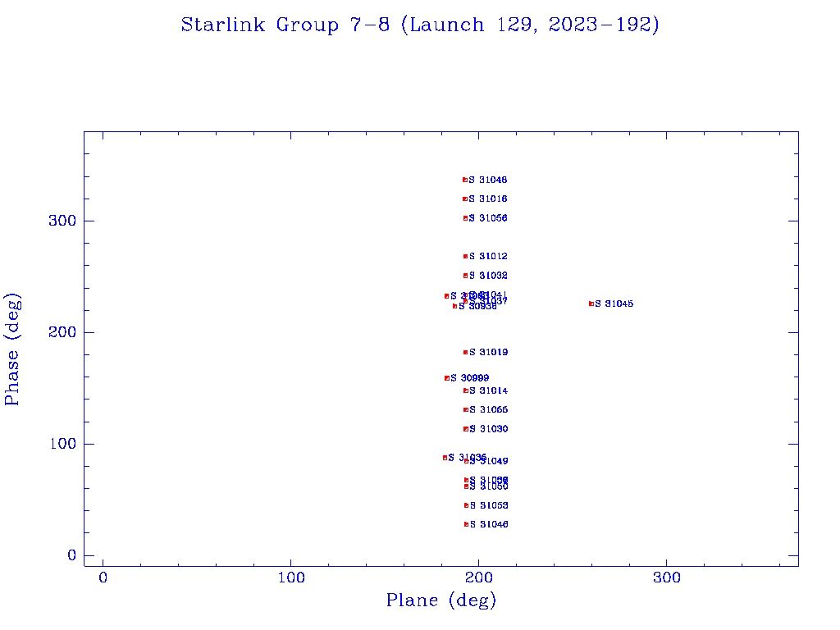Image resolution: width=840 pixels, height=630 pixels.
Task: Select the 'S 30999' satellite label
Action: pyautogui.click(x=470, y=377)
